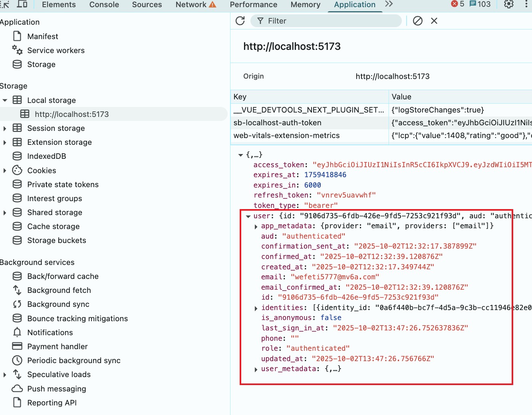Open IndexedDB in the sidebar
Image resolution: width=532 pixels, height=415 pixels.
[x=46, y=156]
